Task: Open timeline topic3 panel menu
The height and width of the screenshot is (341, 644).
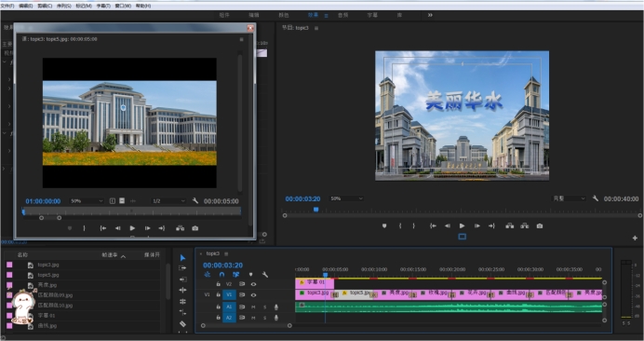Action: tap(226, 253)
